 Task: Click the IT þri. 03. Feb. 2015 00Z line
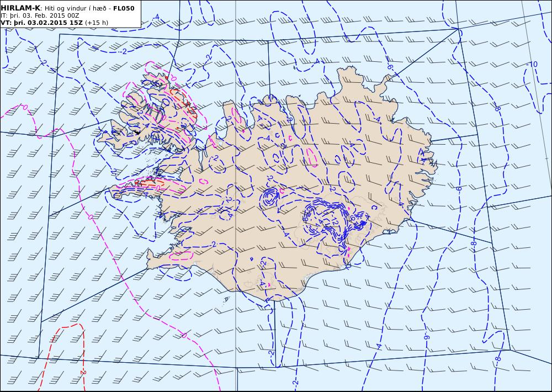[x=40, y=16]
